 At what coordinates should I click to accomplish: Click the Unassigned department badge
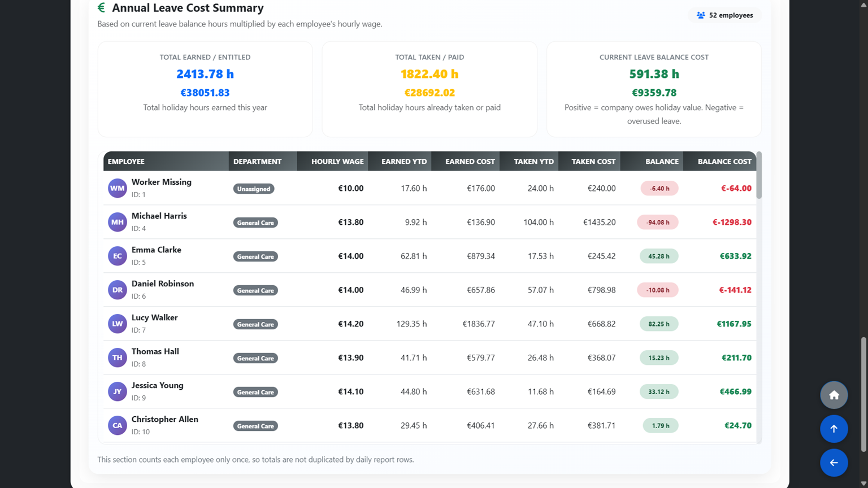pyautogui.click(x=254, y=189)
